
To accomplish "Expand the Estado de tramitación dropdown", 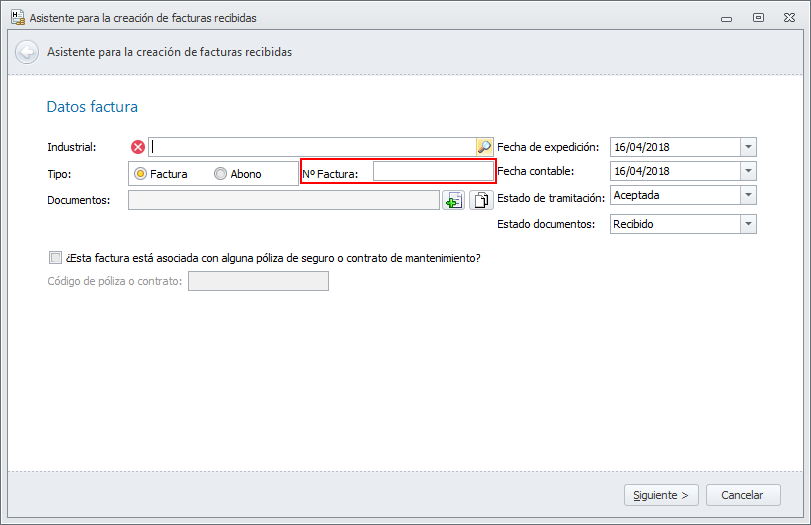I will [748, 195].
